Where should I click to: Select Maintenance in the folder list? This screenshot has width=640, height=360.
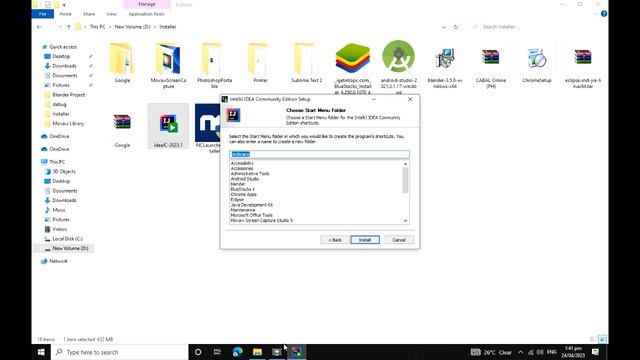coord(242,210)
